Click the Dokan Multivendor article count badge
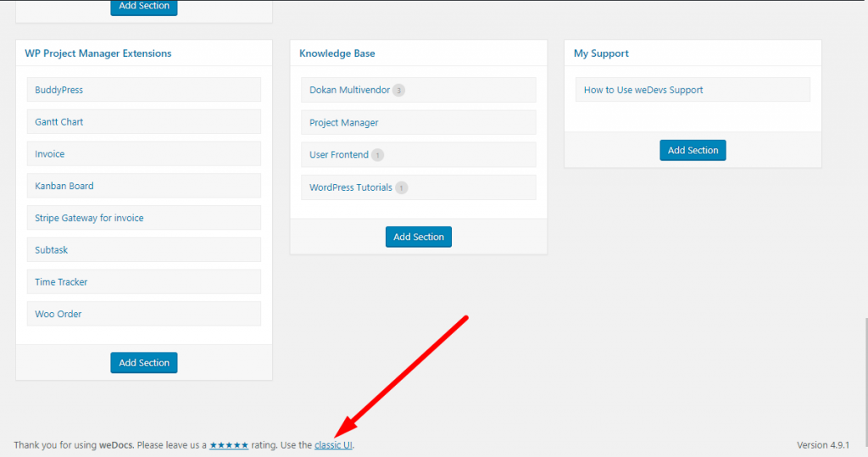 (398, 90)
